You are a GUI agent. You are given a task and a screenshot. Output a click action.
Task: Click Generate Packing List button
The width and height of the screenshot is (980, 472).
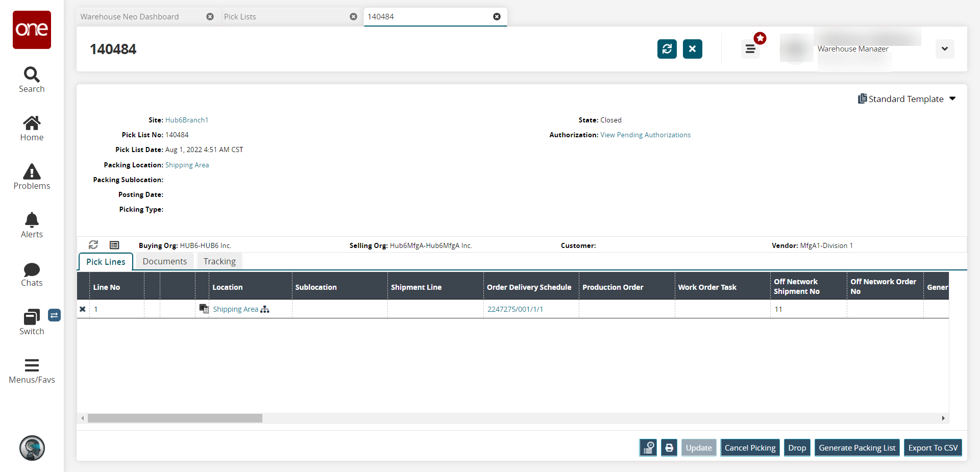[x=857, y=448]
